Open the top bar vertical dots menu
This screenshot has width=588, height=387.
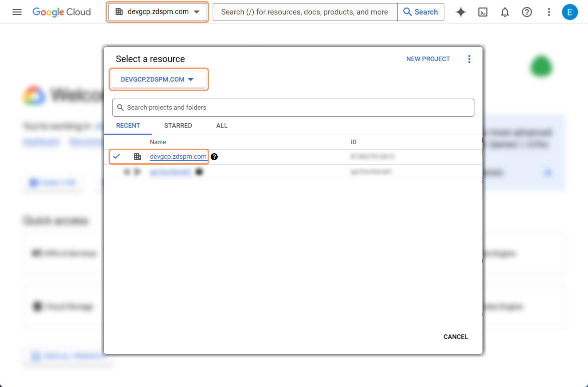pos(548,12)
